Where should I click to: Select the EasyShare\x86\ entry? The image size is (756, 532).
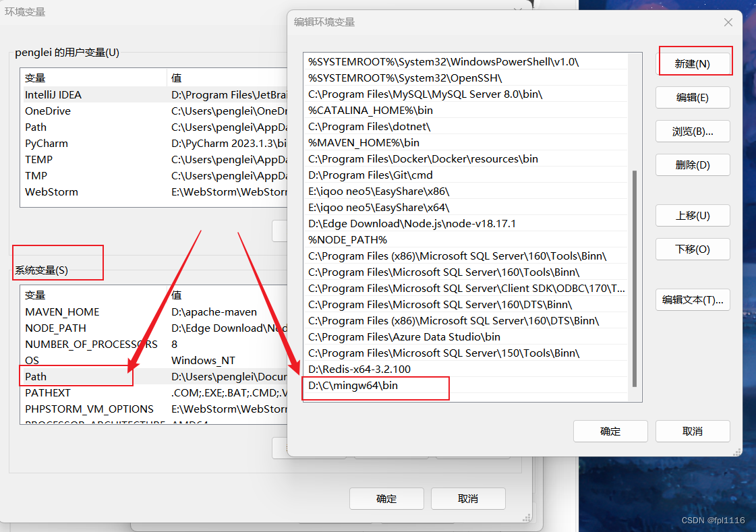point(466,191)
